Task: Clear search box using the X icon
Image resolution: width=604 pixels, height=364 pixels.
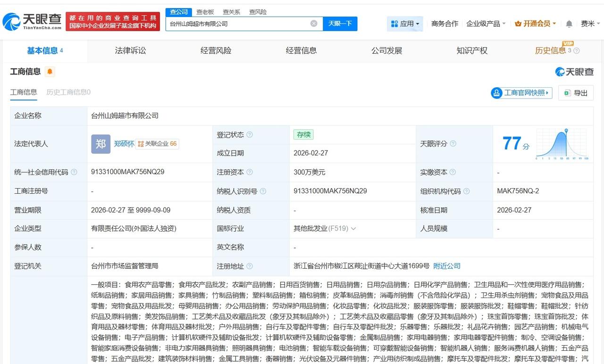Action: click(x=313, y=23)
